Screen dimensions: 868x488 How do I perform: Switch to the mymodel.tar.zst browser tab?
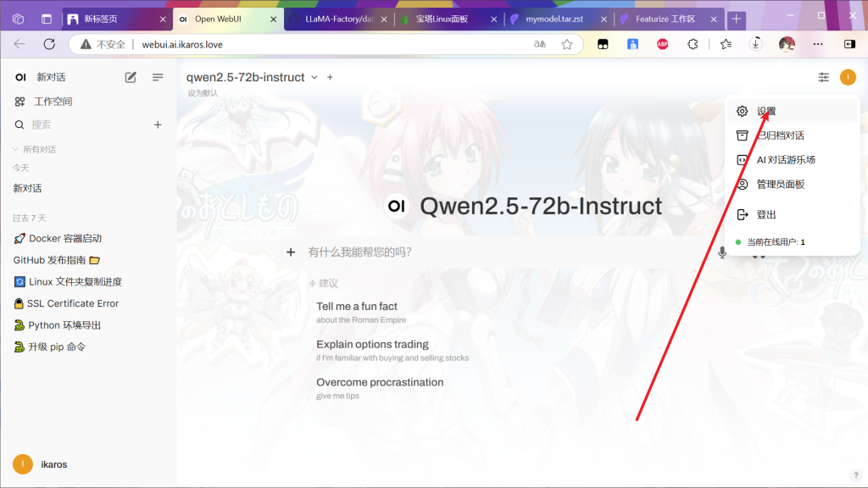558,19
